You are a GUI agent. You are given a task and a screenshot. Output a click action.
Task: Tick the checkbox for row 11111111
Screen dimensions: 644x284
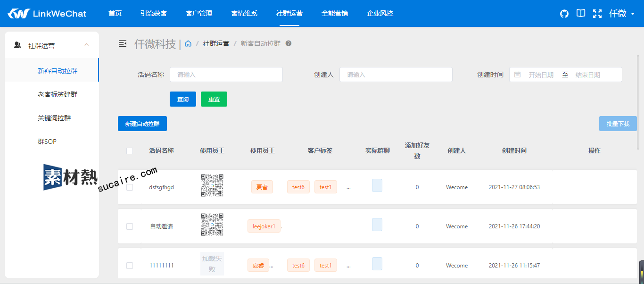point(130,266)
